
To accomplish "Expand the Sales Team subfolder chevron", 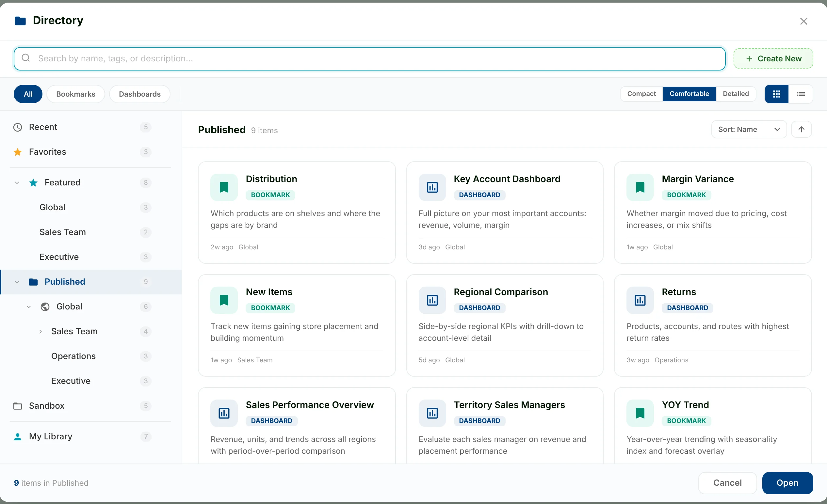I will 40,332.
